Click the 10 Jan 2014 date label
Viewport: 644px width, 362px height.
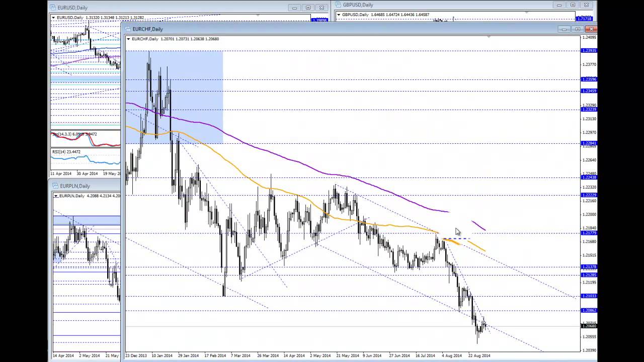pos(163,355)
